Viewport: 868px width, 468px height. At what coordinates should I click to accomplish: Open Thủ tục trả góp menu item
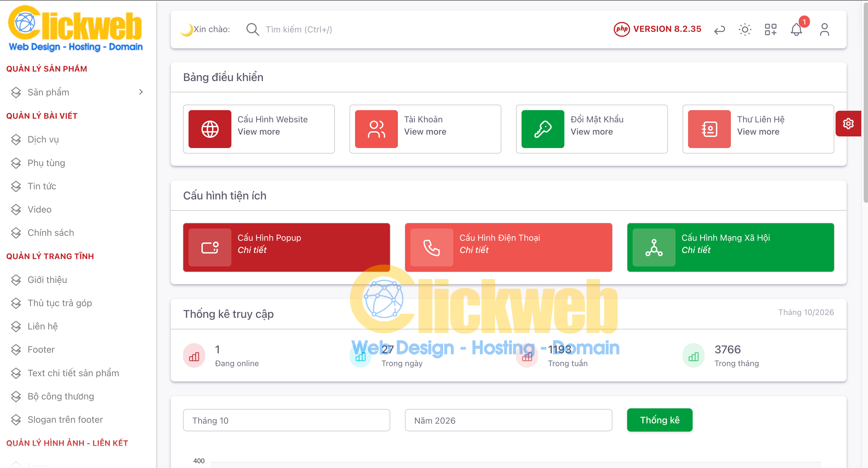(x=77, y=303)
